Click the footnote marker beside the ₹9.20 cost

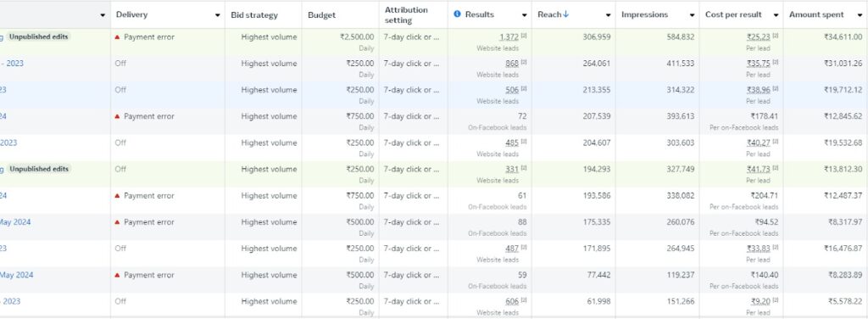(x=776, y=300)
